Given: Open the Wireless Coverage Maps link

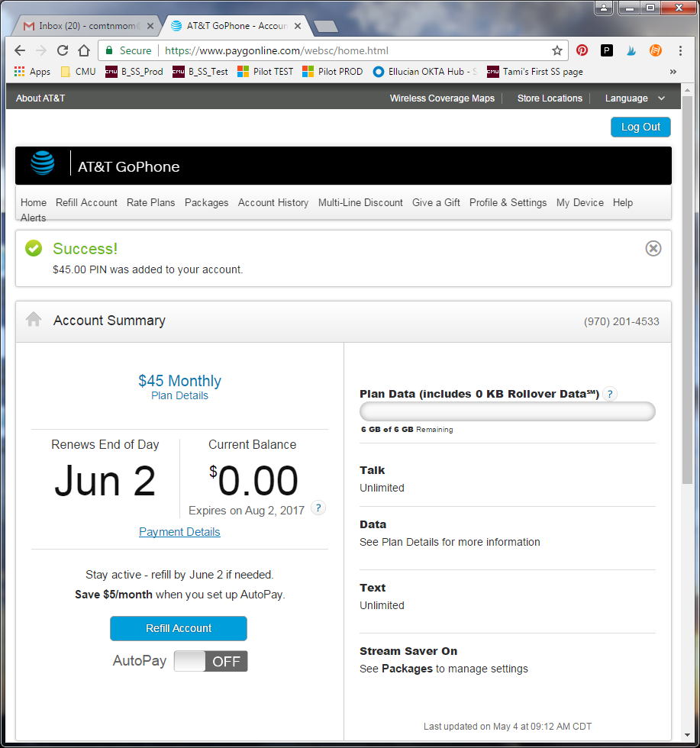Looking at the screenshot, I should (442, 98).
